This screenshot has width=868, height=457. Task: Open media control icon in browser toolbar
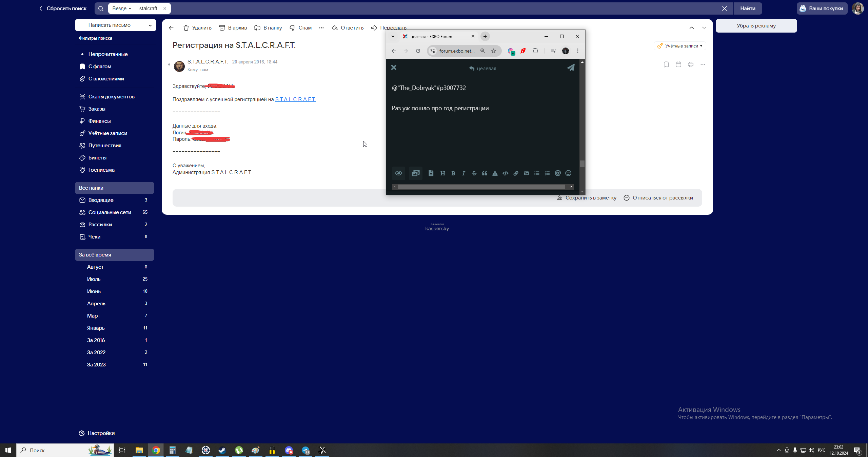(553, 51)
